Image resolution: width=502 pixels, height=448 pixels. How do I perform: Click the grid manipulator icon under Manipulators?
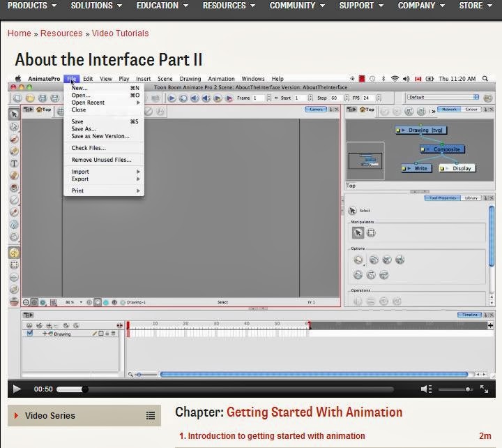(371, 232)
